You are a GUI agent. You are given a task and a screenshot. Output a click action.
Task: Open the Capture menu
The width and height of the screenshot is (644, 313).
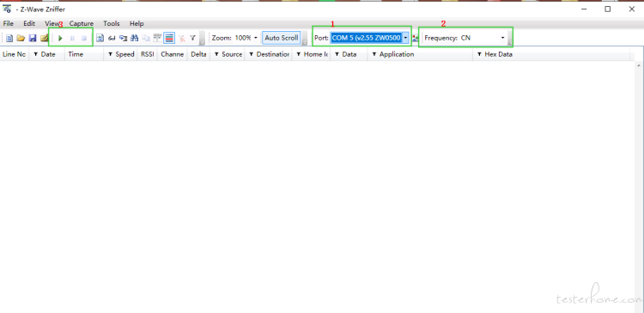pyautogui.click(x=82, y=23)
